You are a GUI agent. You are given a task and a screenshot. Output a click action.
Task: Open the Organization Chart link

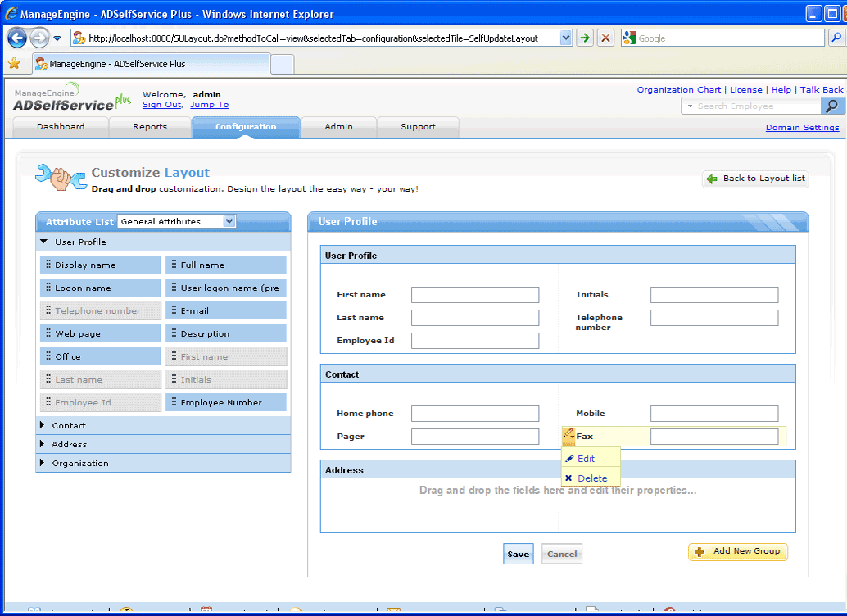click(x=679, y=90)
